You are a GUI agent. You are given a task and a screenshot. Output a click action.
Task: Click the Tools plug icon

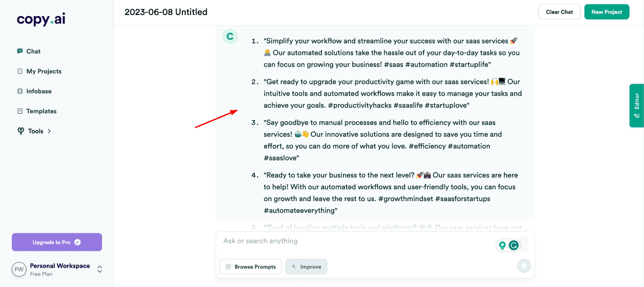coord(21,131)
